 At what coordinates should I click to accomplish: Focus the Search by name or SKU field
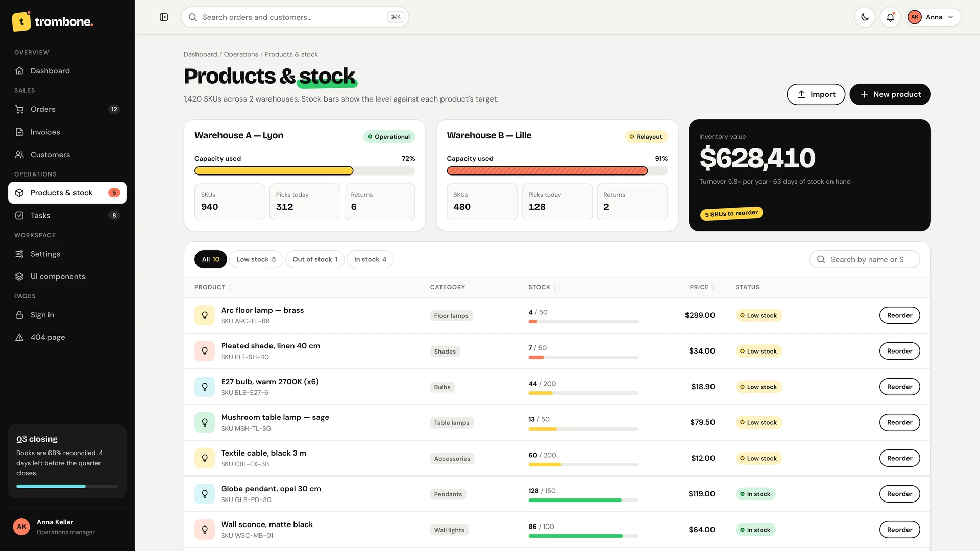864,259
